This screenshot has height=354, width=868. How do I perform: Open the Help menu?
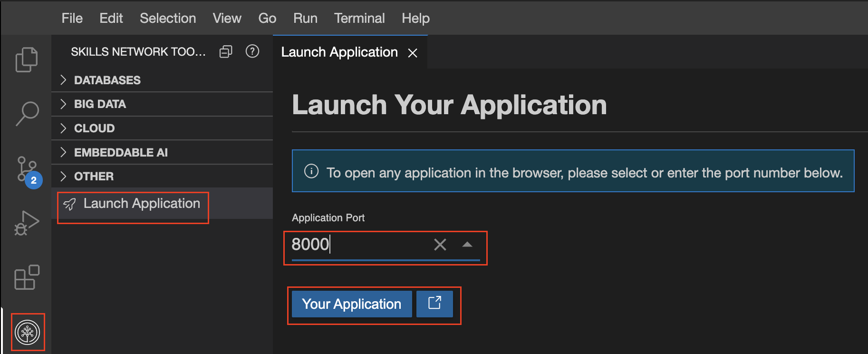click(x=415, y=18)
